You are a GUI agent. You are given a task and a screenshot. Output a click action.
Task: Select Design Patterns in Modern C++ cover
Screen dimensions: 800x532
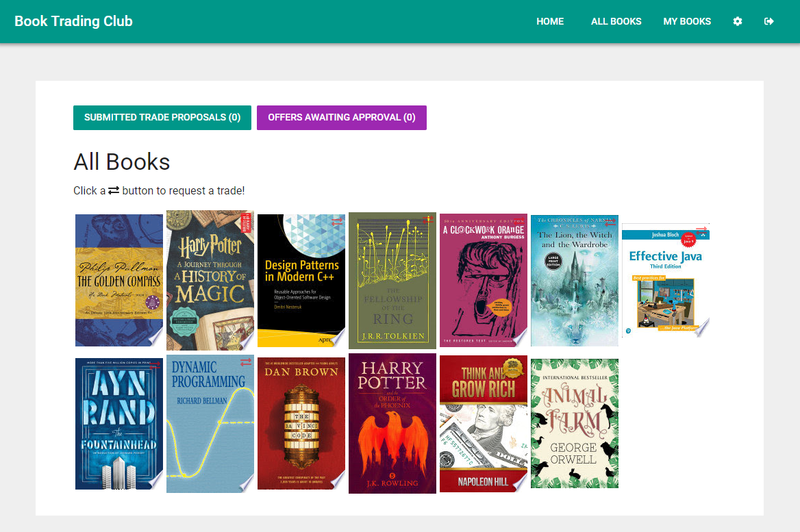coord(301,281)
